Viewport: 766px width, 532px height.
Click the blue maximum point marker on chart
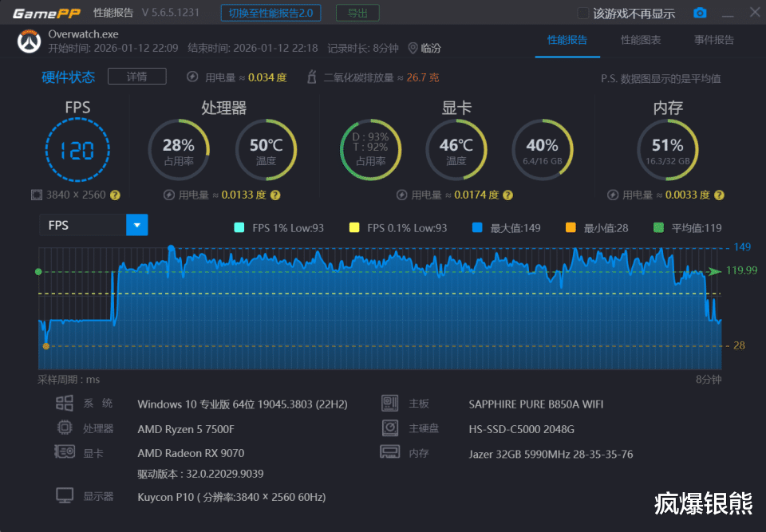171,248
